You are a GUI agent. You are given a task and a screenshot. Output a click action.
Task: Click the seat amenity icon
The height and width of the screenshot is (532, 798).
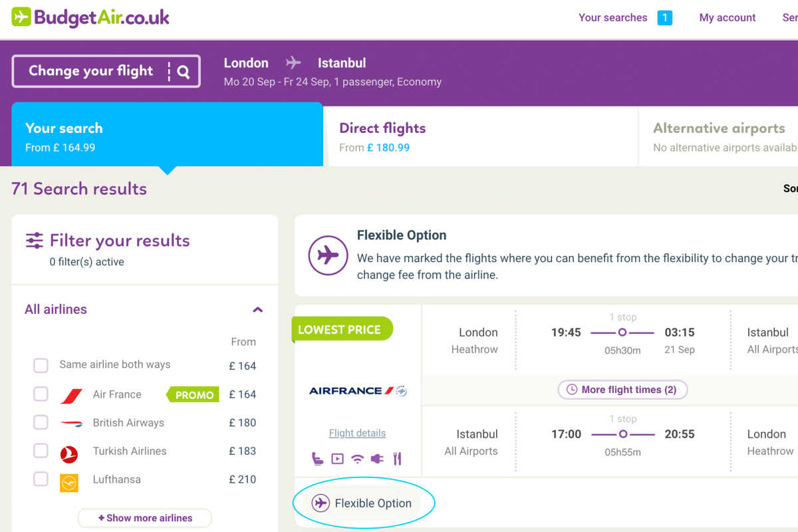[x=317, y=458]
